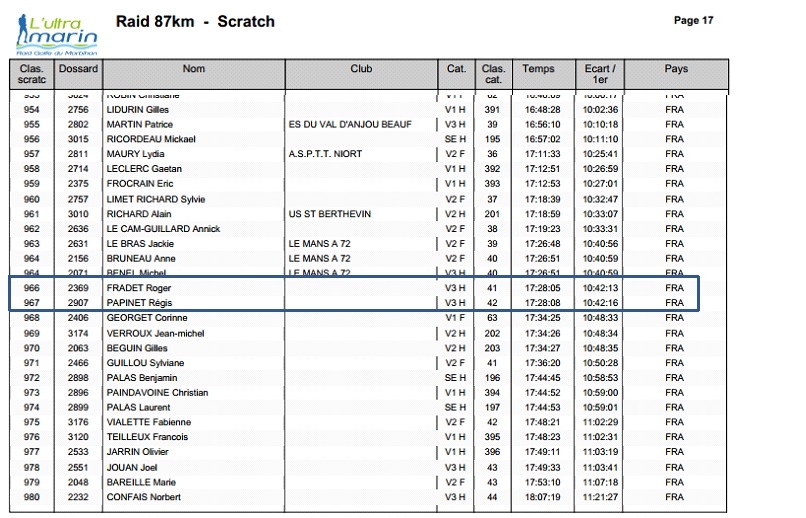Image resolution: width=806 pixels, height=518 pixels.
Task: Click the Clas. cat. column header
Action: pyautogui.click(x=493, y=74)
